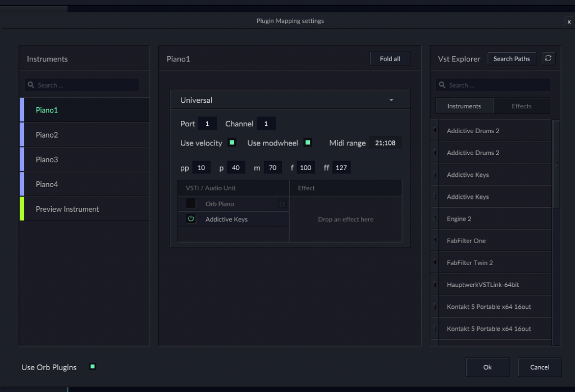The height and width of the screenshot is (392, 575).
Task: Click the search magnifier in Vst Explorer
Action: 442,85
